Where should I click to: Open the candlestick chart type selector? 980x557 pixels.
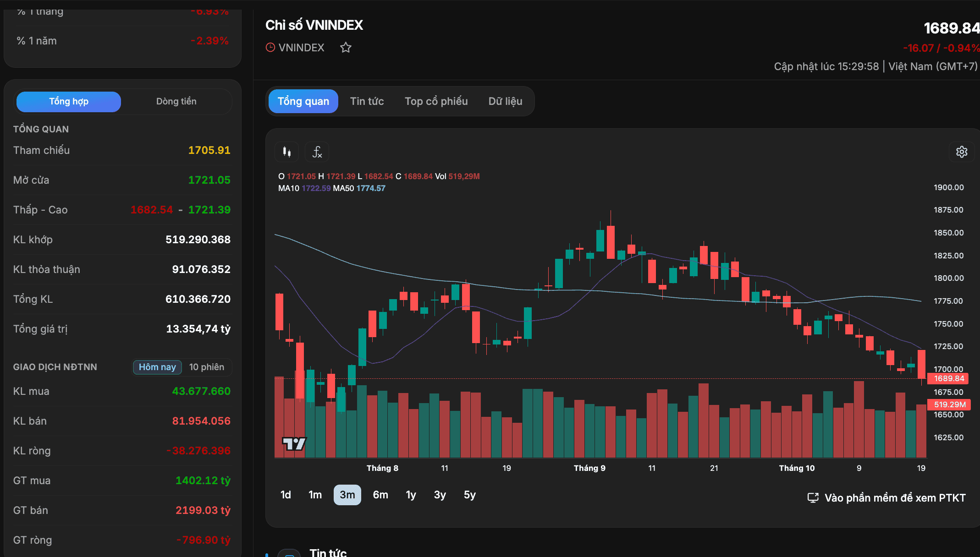287,152
